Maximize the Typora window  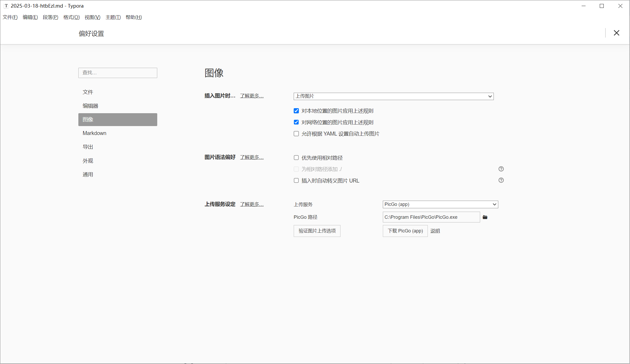tap(602, 6)
